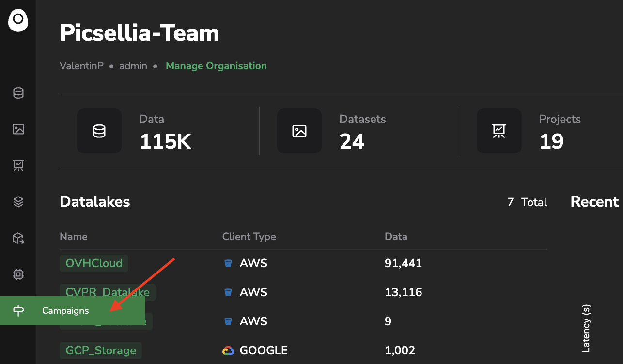Open the sidebar stacked-layers icon

click(18, 202)
